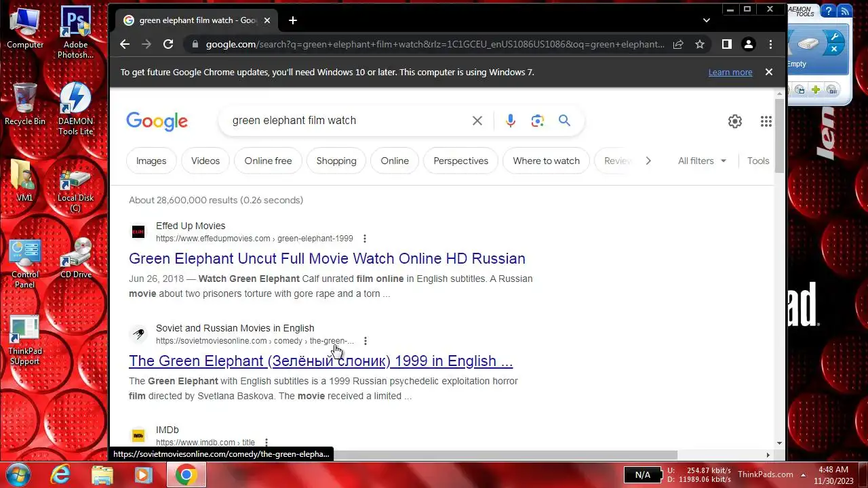Open the Windows Start menu
Image resolution: width=868 pixels, height=488 pixels.
tap(18, 474)
